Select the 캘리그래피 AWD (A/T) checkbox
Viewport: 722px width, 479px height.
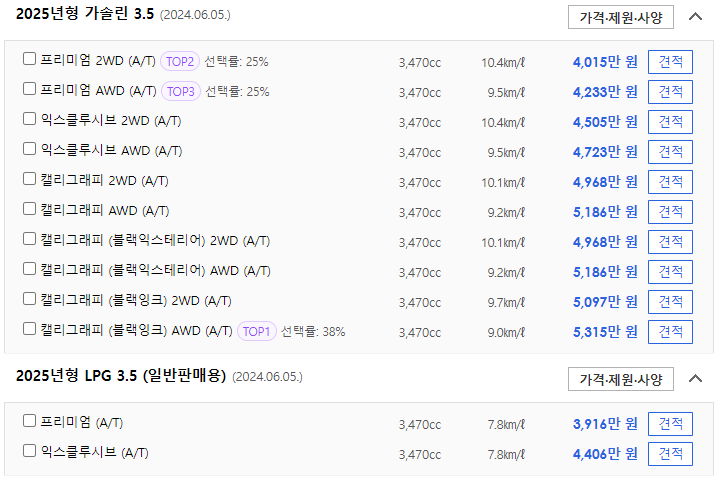point(29,208)
